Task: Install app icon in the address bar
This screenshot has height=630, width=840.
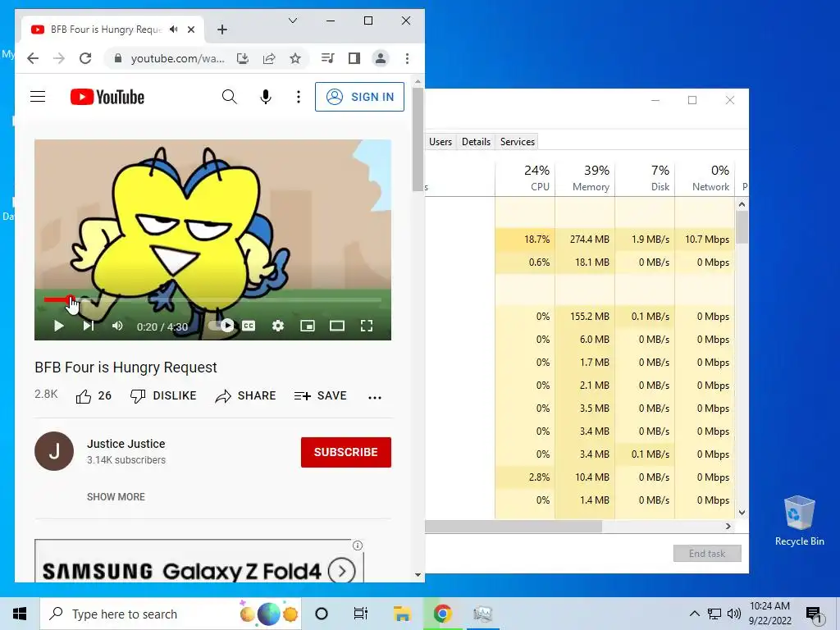Action: [x=243, y=58]
